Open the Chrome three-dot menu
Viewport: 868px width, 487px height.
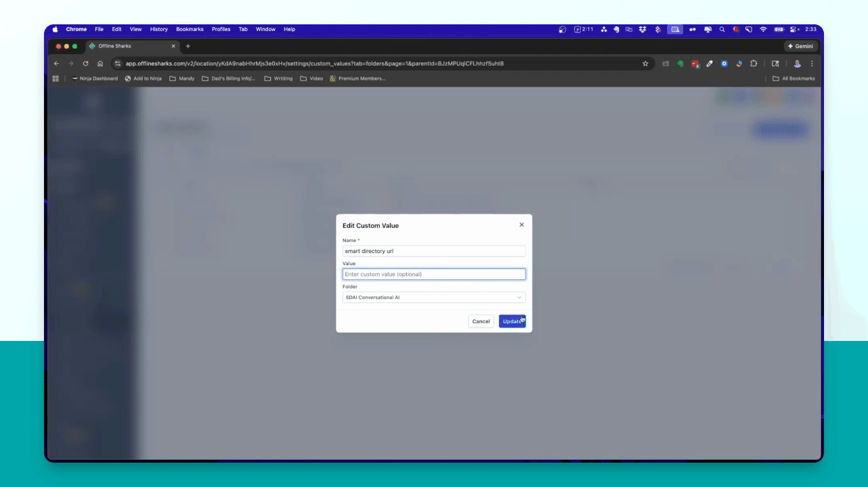[x=812, y=64]
